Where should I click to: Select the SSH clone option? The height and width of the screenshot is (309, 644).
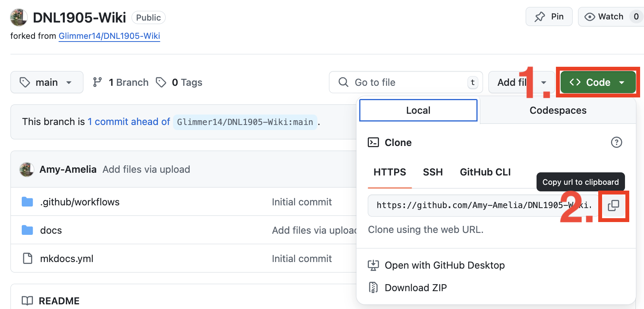tap(433, 172)
